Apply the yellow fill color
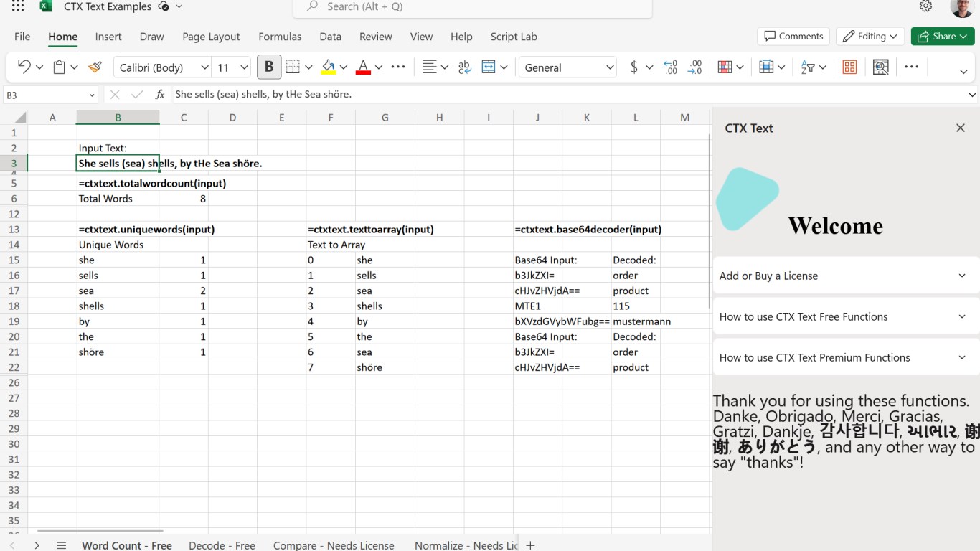Viewport: 980px width, 551px height. point(329,67)
